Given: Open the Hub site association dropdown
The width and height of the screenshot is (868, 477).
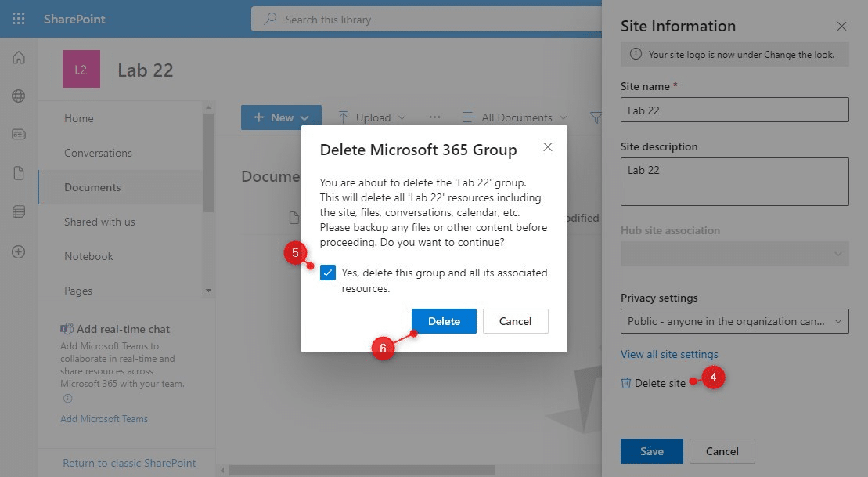Looking at the screenshot, I should (x=735, y=254).
